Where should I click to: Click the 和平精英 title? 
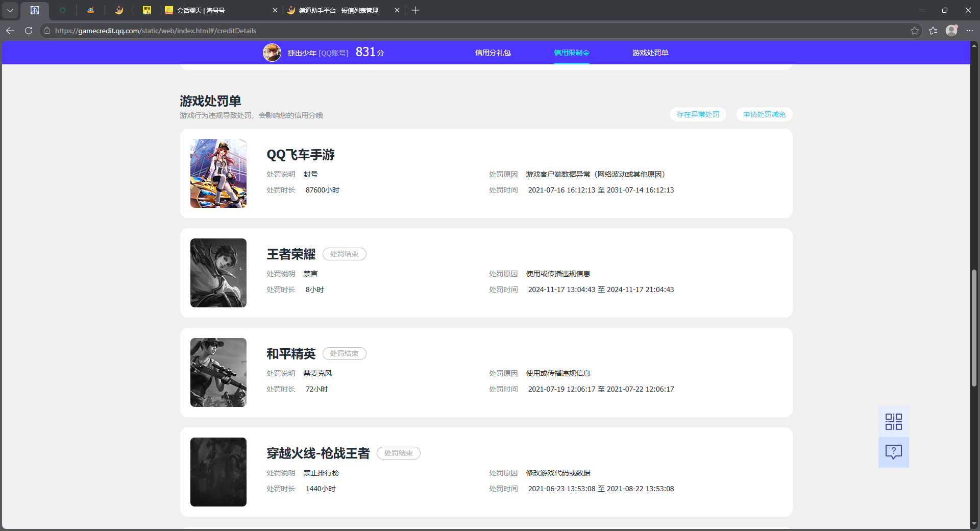click(291, 354)
